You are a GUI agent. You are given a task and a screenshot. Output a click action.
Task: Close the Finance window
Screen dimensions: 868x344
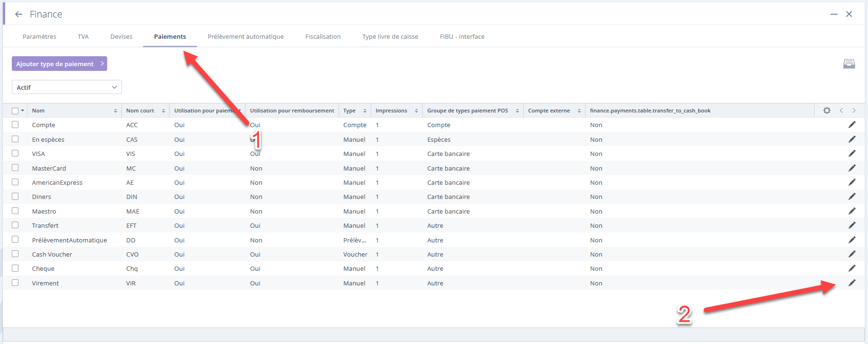click(849, 14)
